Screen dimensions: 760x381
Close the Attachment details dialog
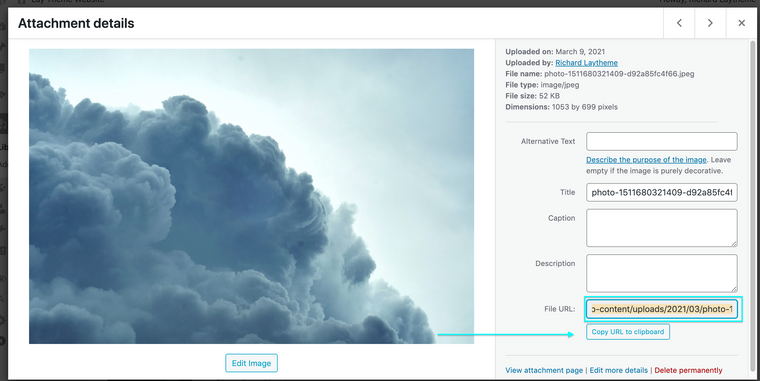(741, 23)
